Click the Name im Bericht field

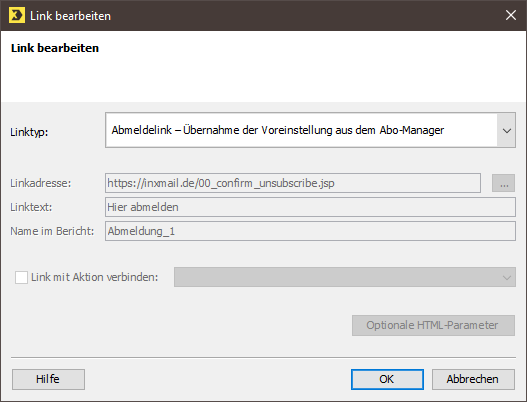click(x=310, y=231)
